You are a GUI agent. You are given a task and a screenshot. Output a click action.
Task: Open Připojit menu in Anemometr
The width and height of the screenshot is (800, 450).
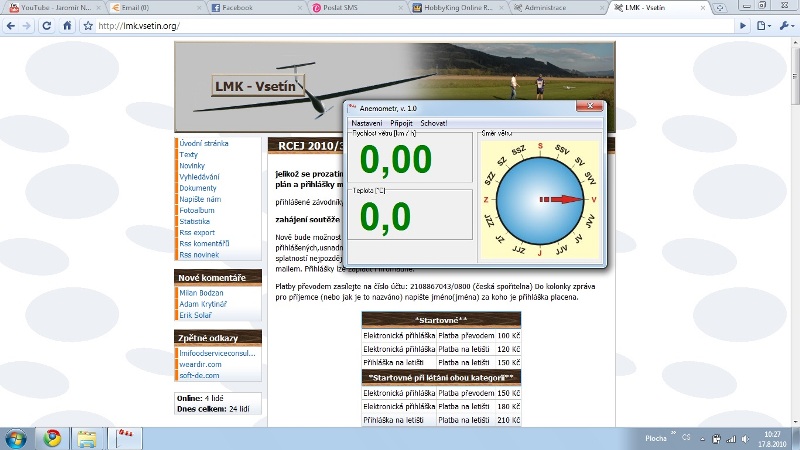tap(401, 123)
